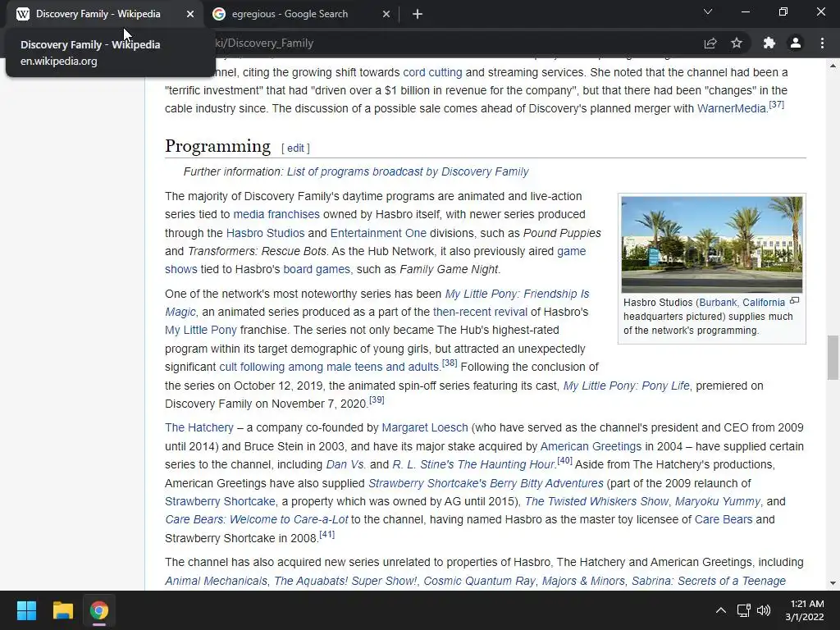Viewport: 840px width, 630px height.
Task: Close the Discovery Family Wikipedia tab
Action: 190,14
